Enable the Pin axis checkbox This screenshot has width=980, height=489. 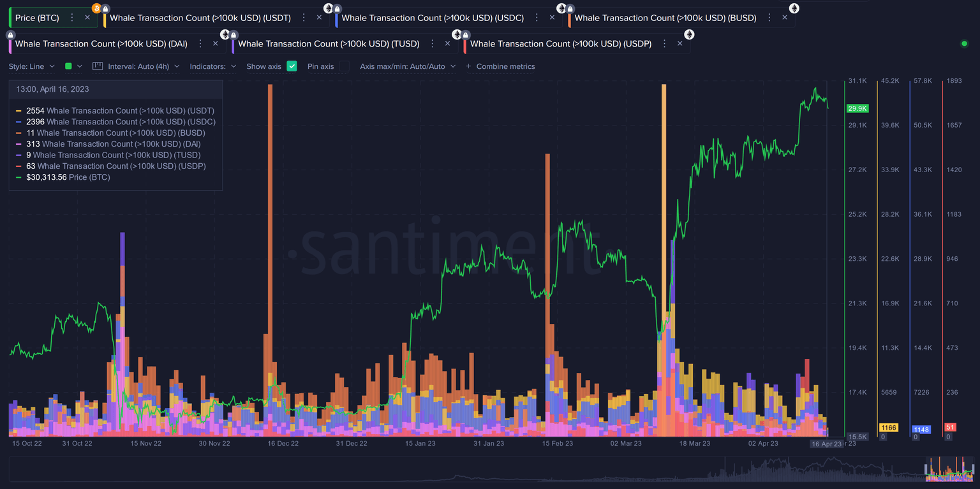pos(344,66)
